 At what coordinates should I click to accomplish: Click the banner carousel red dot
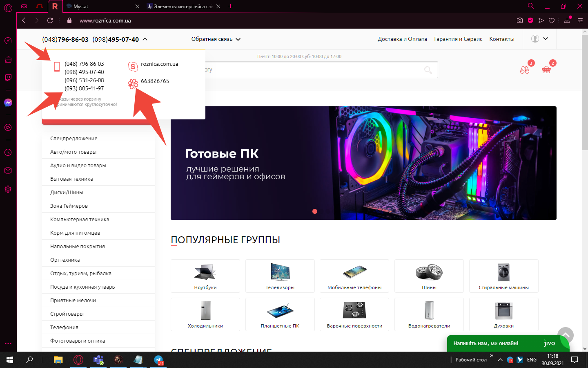(315, 211)
